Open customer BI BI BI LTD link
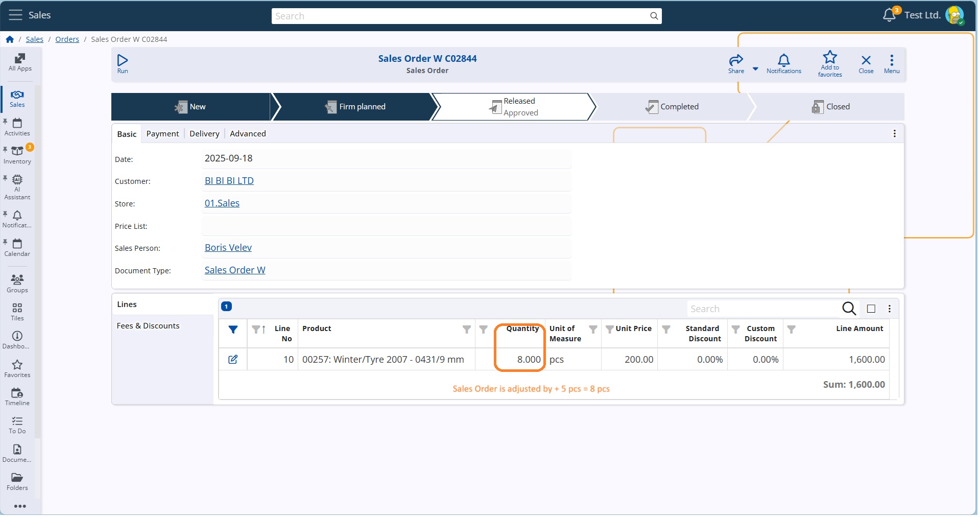 [229, 181]
